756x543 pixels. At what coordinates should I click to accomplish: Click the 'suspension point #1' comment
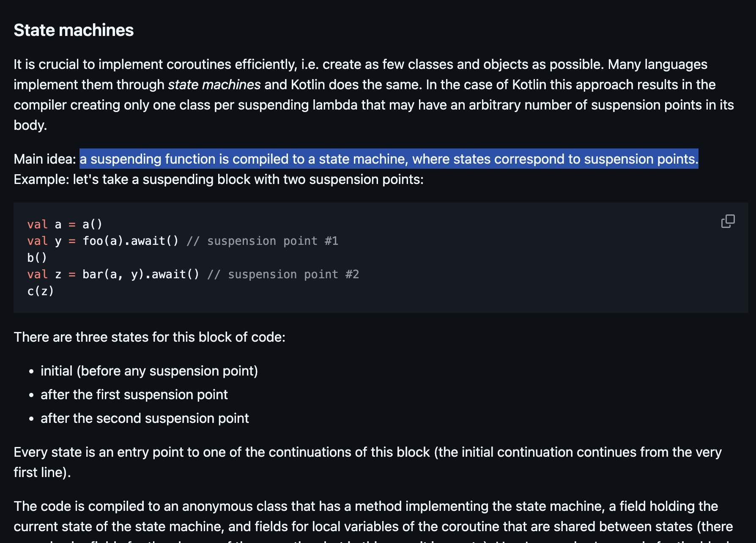point(262,241)
